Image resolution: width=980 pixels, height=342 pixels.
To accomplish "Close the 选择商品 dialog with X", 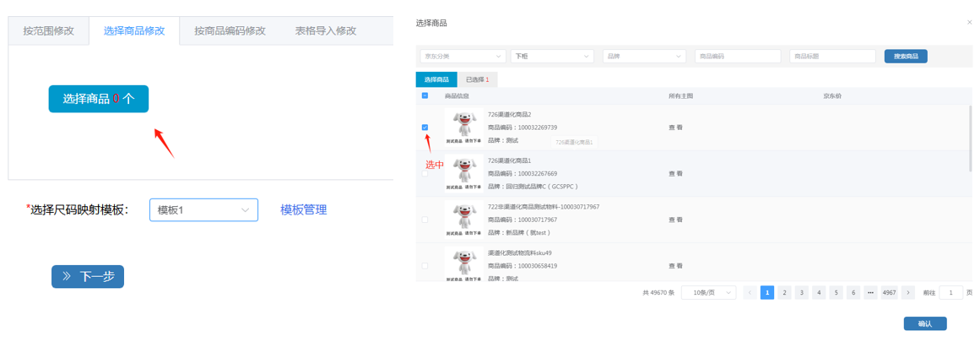I will click(x=969, y=23).
